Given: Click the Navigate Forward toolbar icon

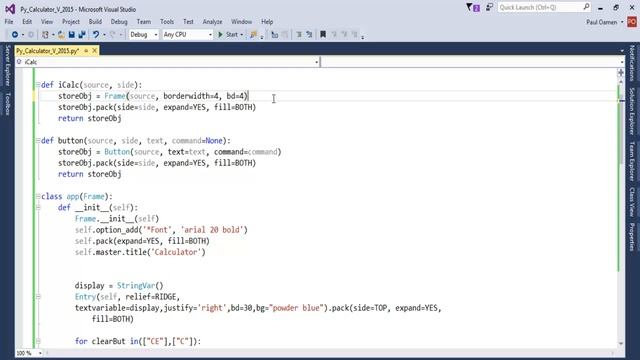Looking at the screenshot, I should pyautogui.click(x=30, y=35).
